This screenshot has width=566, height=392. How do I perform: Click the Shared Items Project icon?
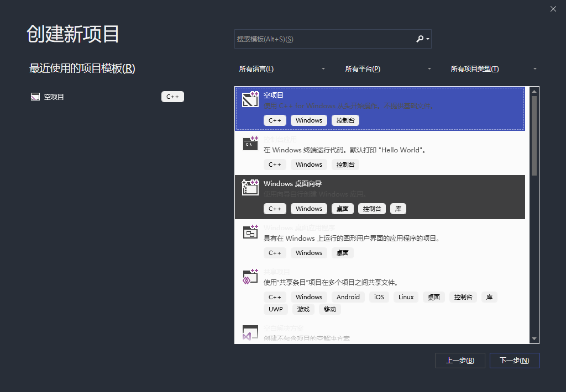coord(250,276)
